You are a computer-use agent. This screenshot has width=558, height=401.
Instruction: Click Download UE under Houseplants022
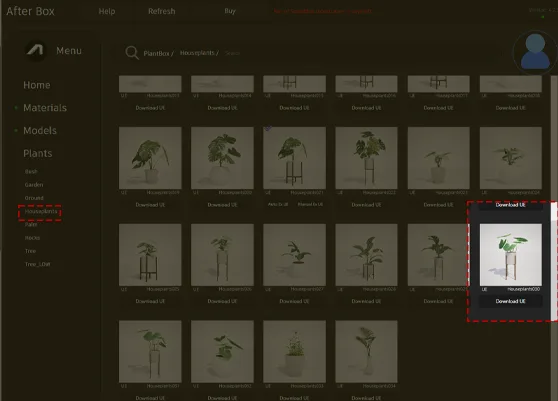pyautogui.click(x=366, y=205)
